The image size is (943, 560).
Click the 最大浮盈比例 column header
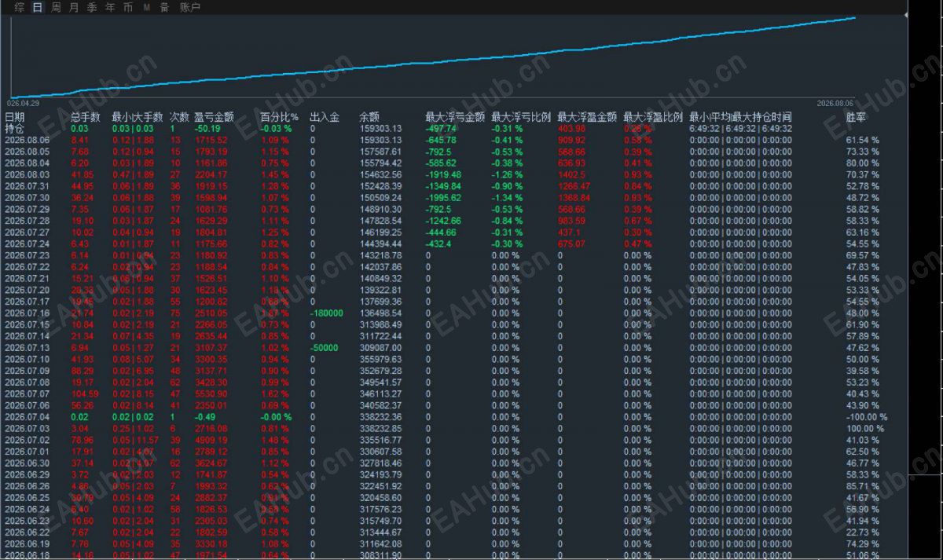click(x=654, y=117)
